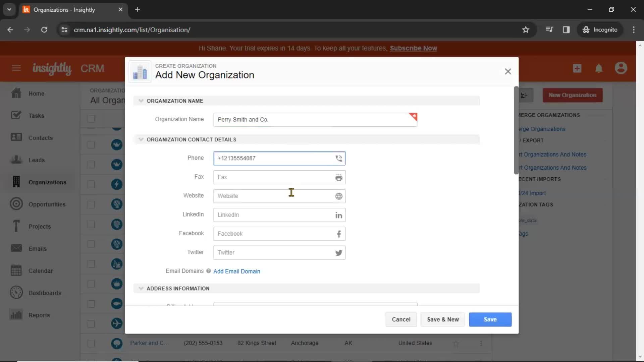The image size is (644, 362).
Task: Click the Organizations sidebar menu item
Action: (x=47, y=182)
